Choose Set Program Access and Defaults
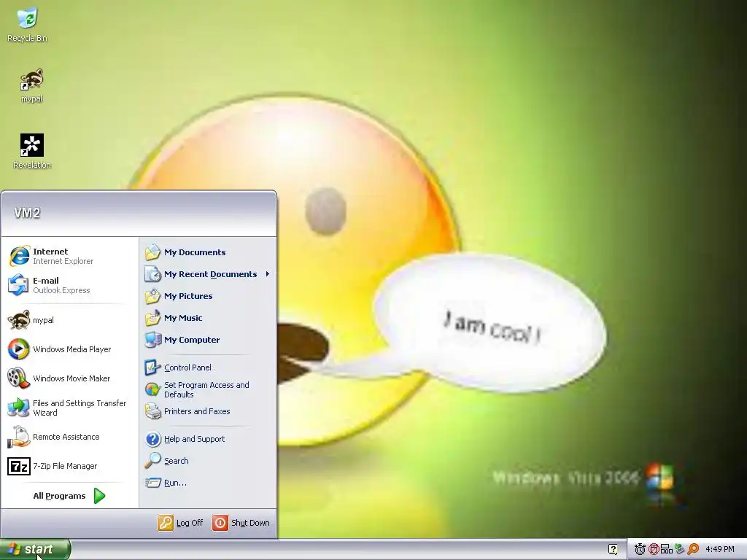This screenshot has width=747, height=560. tap(208, 389)
